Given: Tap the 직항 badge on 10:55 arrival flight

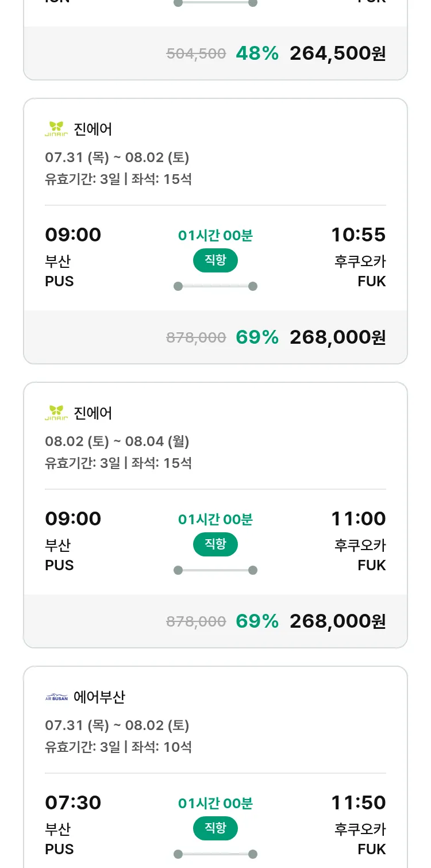Looking at the screenshot, I should pos(215,260).
